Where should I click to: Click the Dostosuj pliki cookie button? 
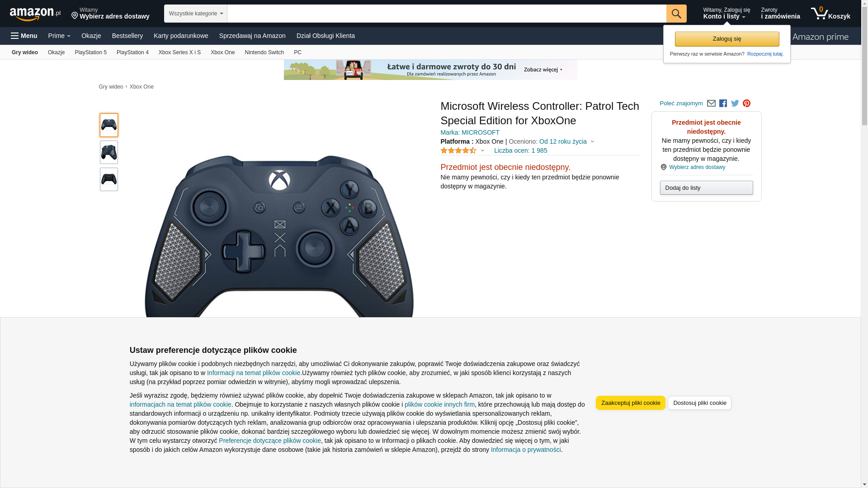tap(699, 403)
